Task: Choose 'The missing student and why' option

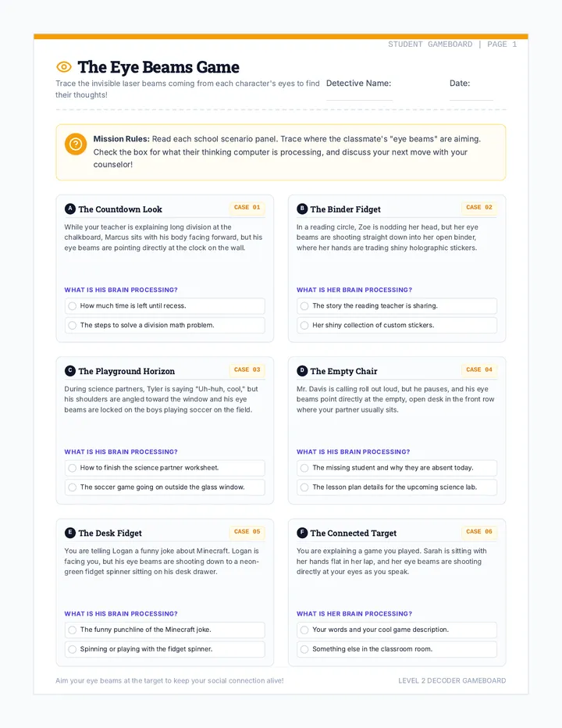Action: (397, 468)
